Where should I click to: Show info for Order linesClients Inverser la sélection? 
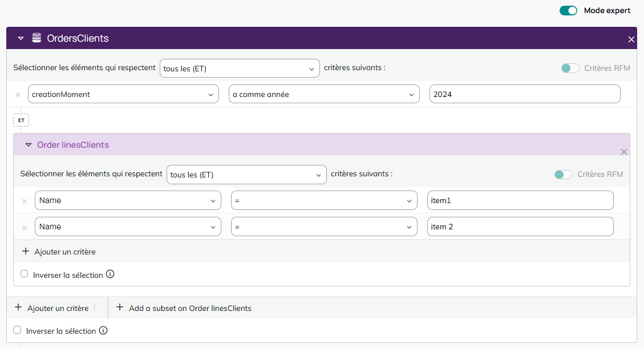click(x=110, y=274)
